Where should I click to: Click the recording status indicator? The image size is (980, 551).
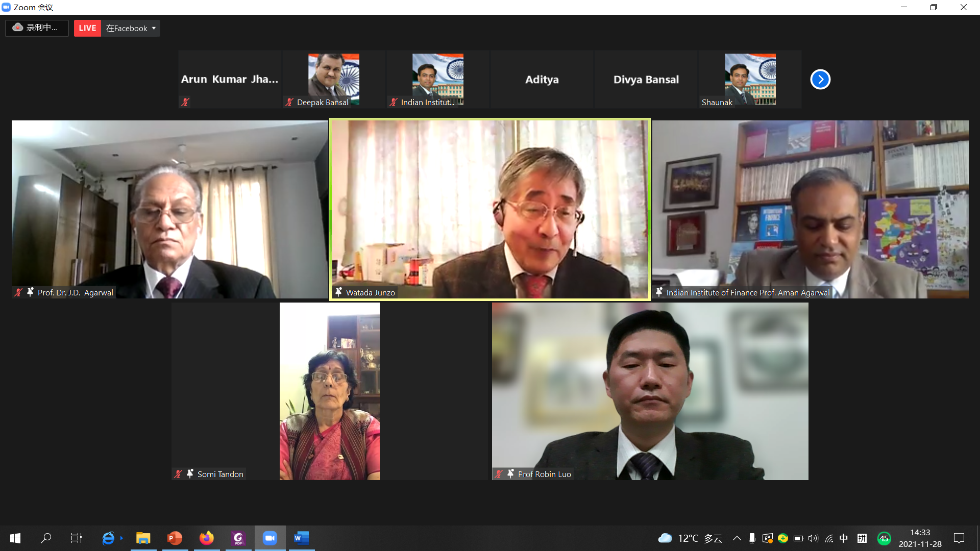36,28
